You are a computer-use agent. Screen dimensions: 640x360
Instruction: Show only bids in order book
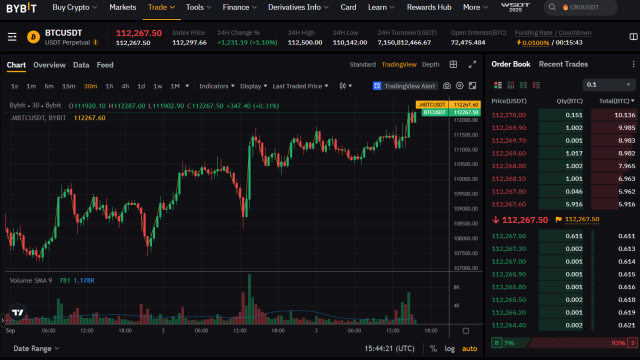tap(523, 85)
